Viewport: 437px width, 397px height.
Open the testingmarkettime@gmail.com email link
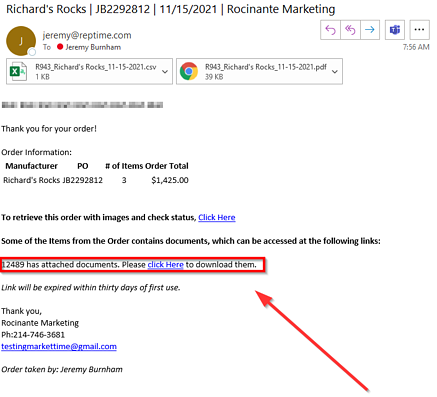click(x=59, y=347)
